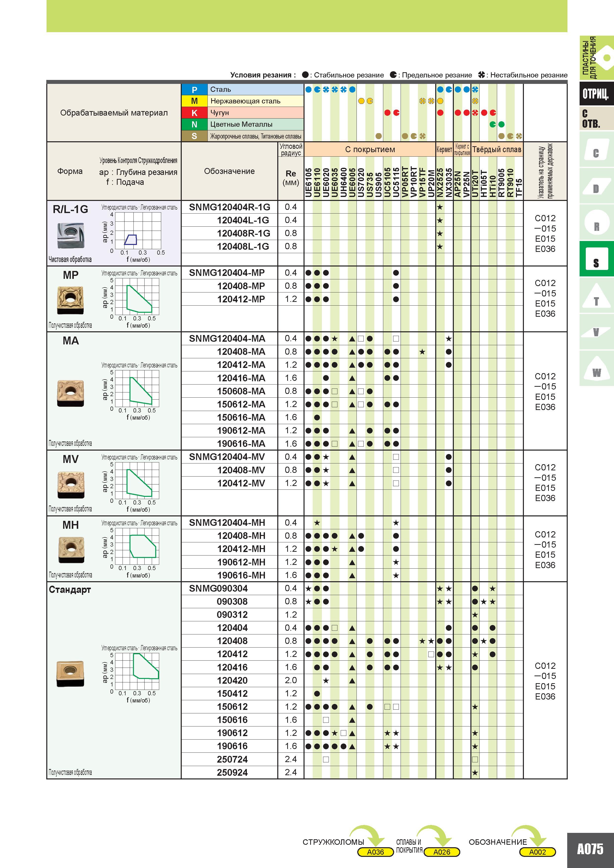Click designation SNMG120404R-1G

(x=230, y=207)
